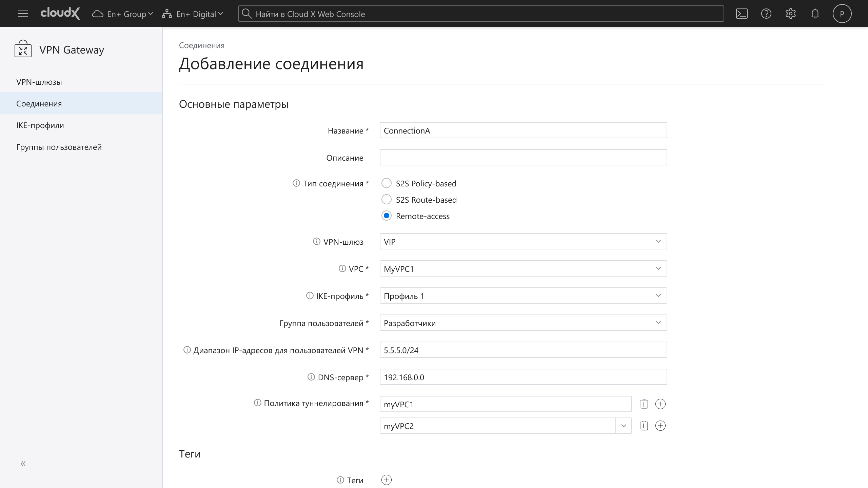The image size is (868, 488).
Task: Delete the myVPC2 tunneling policy row
Action: pos(644,426)
